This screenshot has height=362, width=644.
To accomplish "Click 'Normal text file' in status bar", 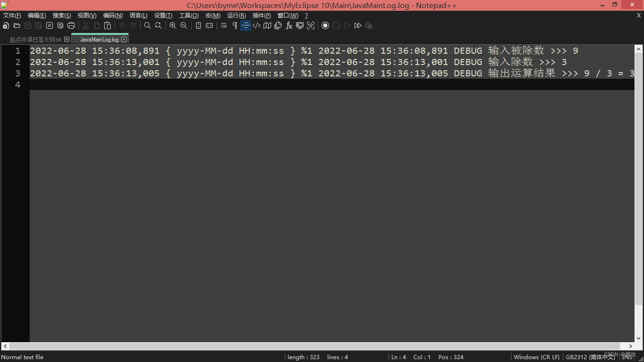I will 22,357.
